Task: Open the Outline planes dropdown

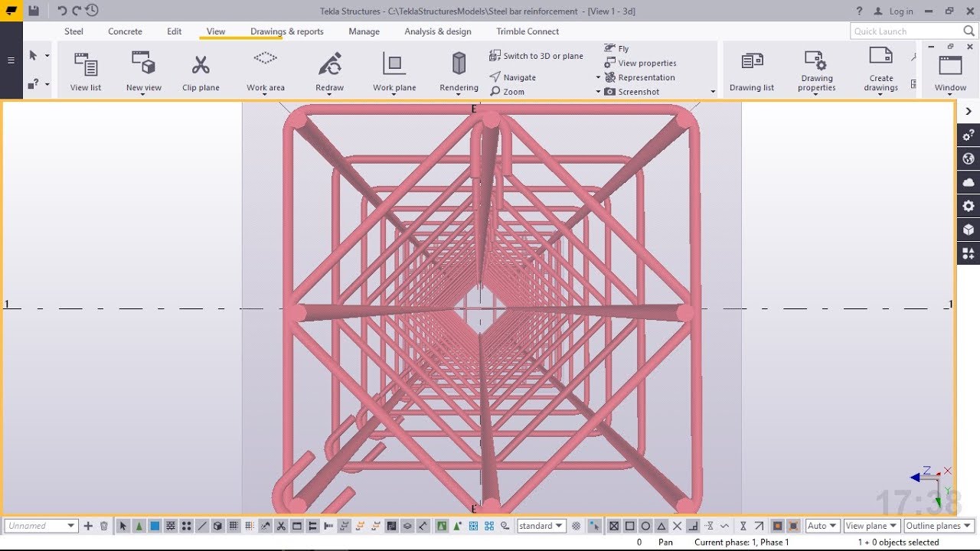Action: click(x=939, y=526)
